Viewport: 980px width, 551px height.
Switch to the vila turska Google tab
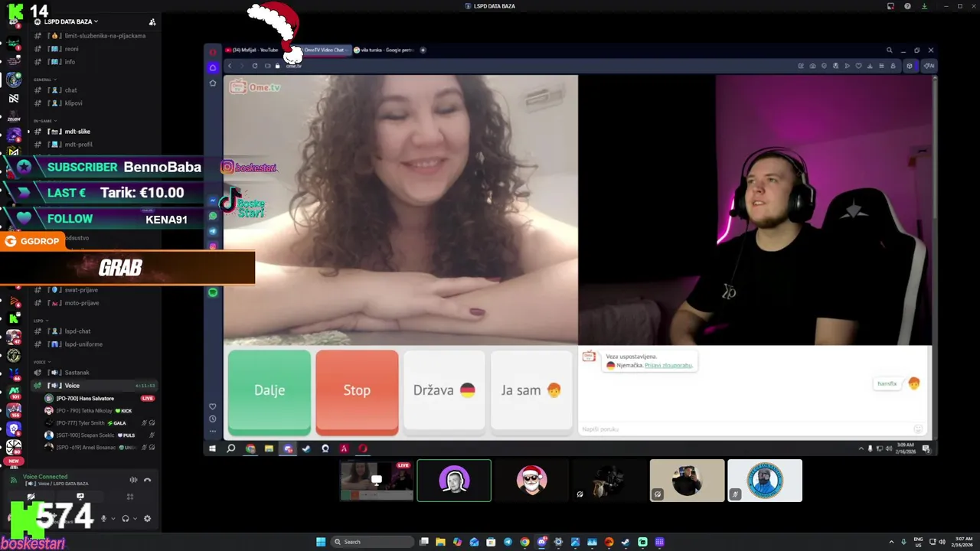point(384,50)
